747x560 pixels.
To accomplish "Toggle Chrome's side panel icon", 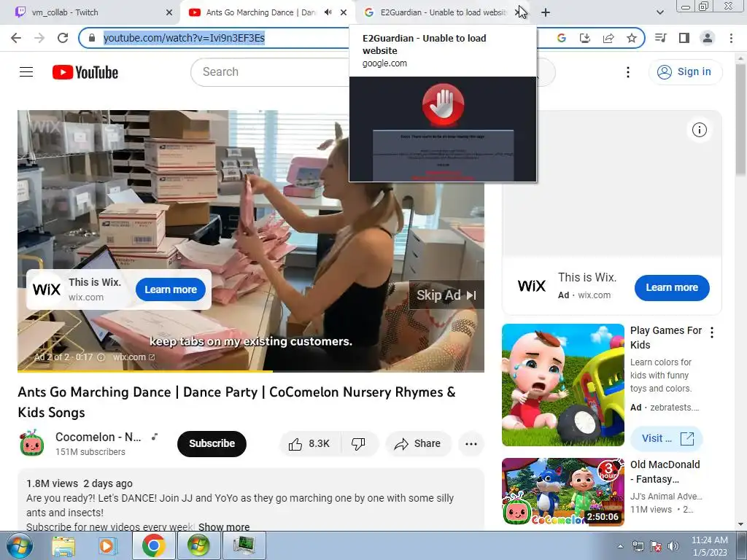I will point(684,38).
